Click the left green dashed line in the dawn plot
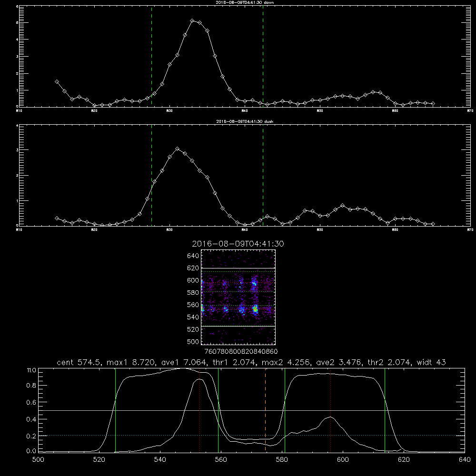Screen dimensions: 476x476 point(151,56)
